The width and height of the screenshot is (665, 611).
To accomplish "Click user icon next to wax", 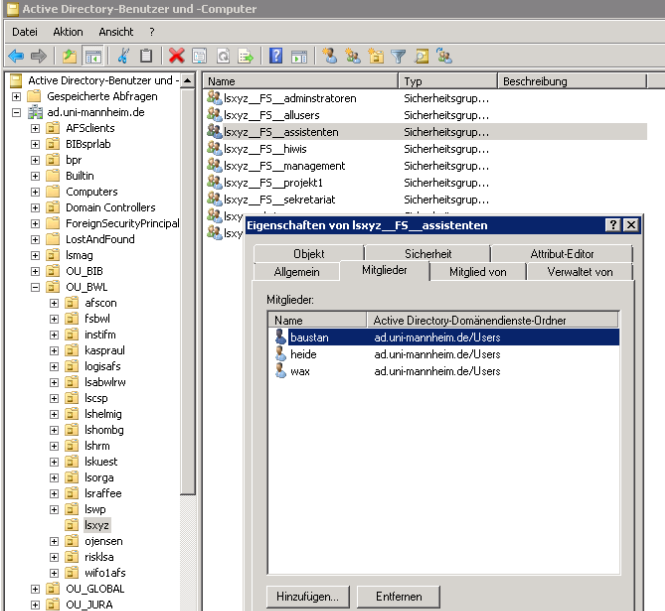I will point(280,371).
